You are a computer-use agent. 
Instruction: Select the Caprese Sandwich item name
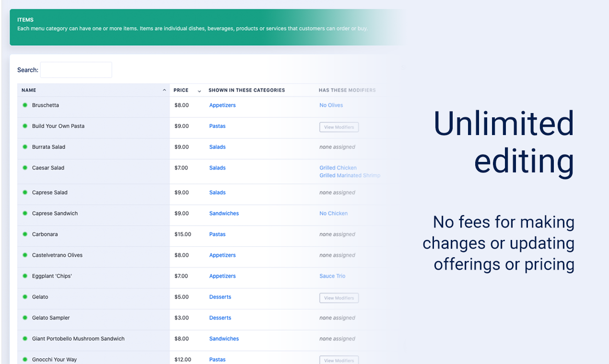coord(55,213)
